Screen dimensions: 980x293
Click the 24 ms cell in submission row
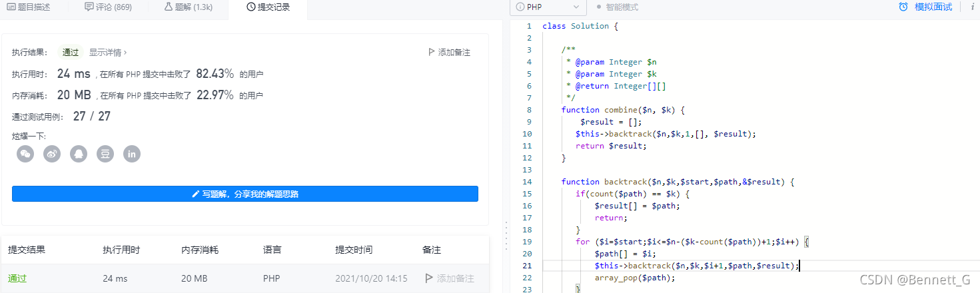click(x=115, y=278)
